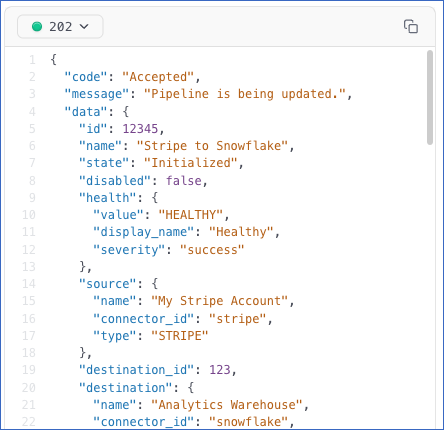Screen dimensions: 444x430
Task: Select the "Analytics Warehouse" value
Action: tap(227, 405)
